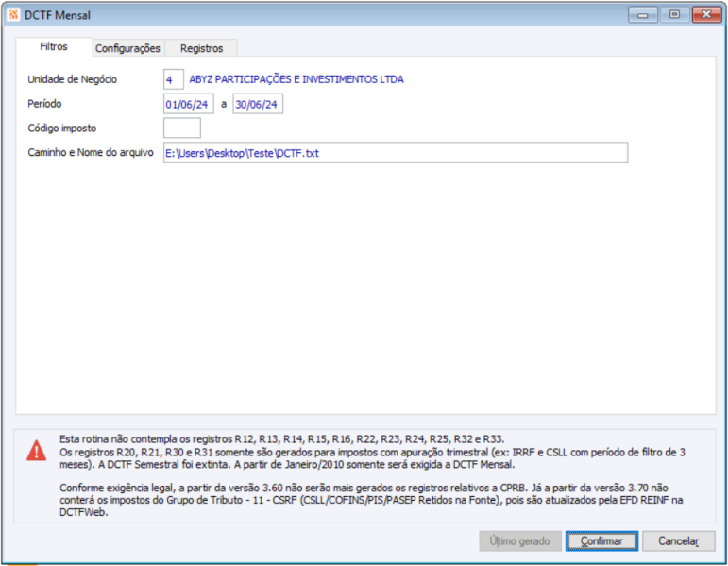
Task: Click the DCTF Mensal window title text
Action: click(58, 15)
